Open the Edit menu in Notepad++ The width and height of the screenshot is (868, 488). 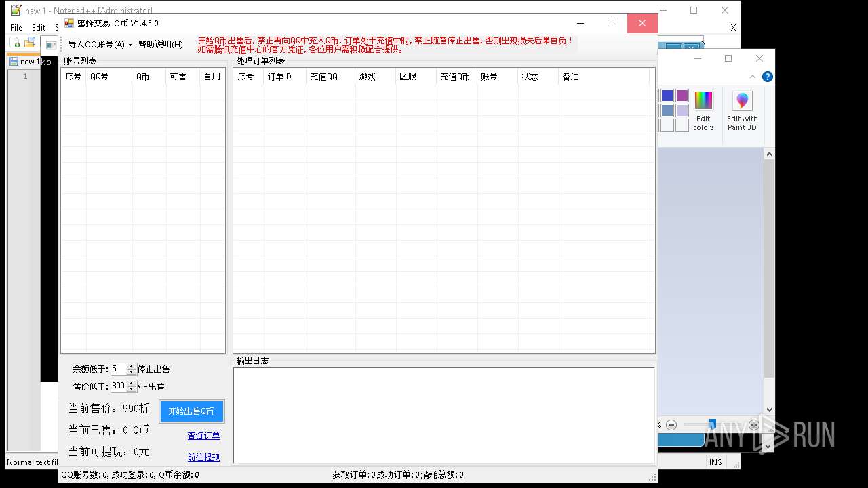(39, 28)
